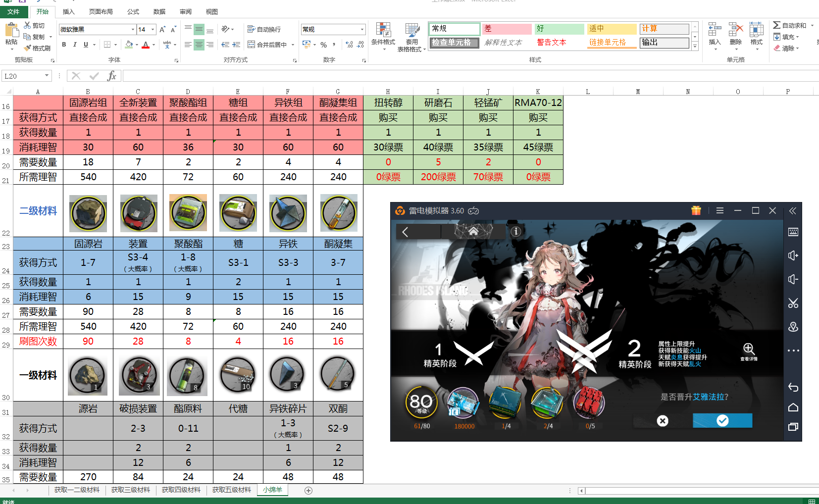Open the number format dropdown (常规)
This screenshot has height=504, width=819.
click(x=362, y=30)
